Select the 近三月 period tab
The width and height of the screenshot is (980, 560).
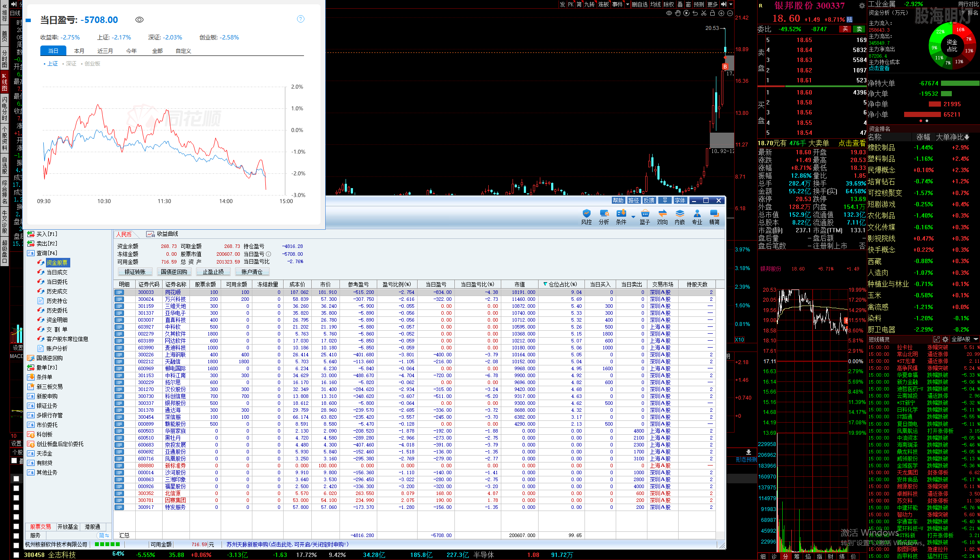(105, 51)
